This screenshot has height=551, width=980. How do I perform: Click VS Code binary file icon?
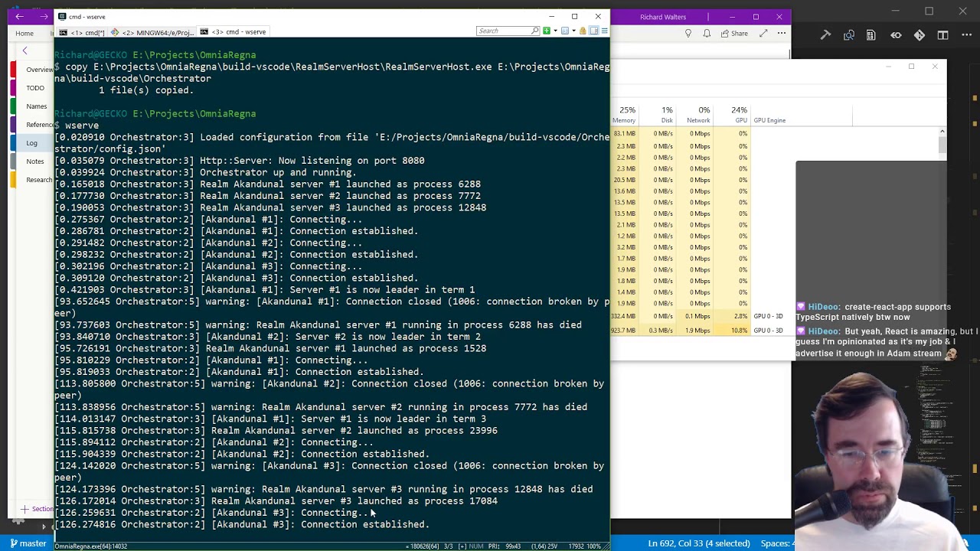[x=871, y=35]
